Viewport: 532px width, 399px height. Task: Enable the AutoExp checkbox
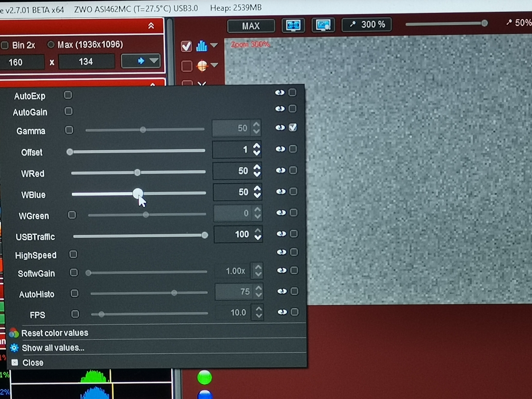[x=68, y=95]
